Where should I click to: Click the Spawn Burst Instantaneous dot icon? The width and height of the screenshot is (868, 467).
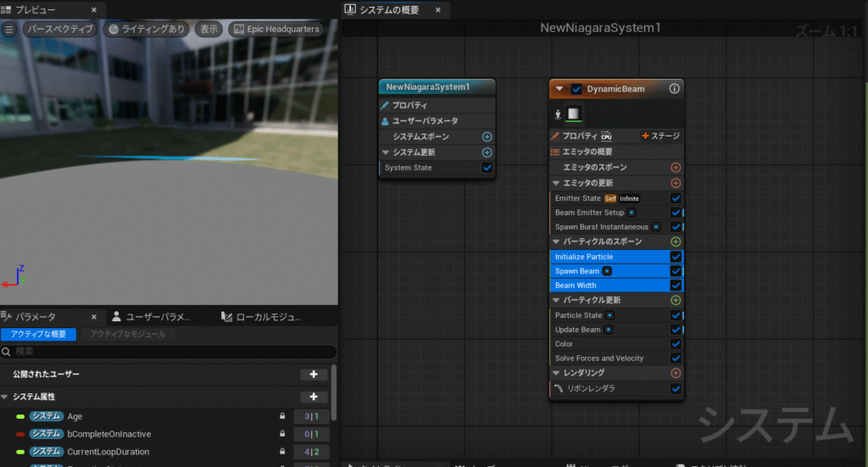click(x=656, y=227)
